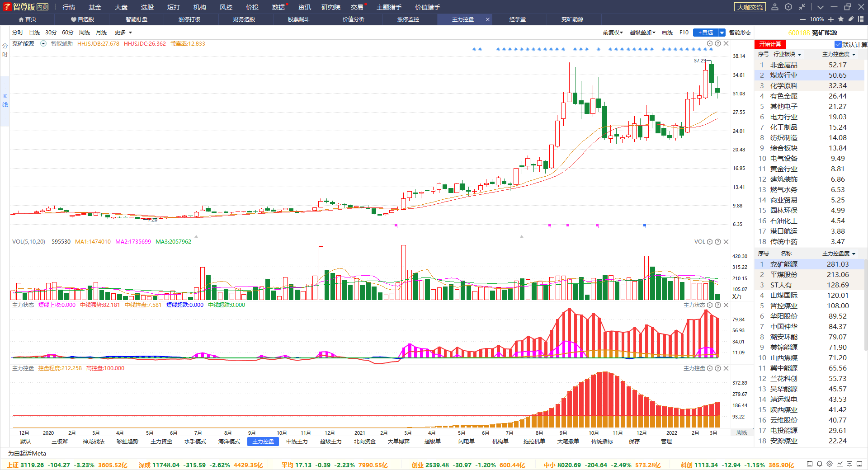Select the 日线 period option
The width and height of the screenshot is (868, 470).
click(34, 33)
